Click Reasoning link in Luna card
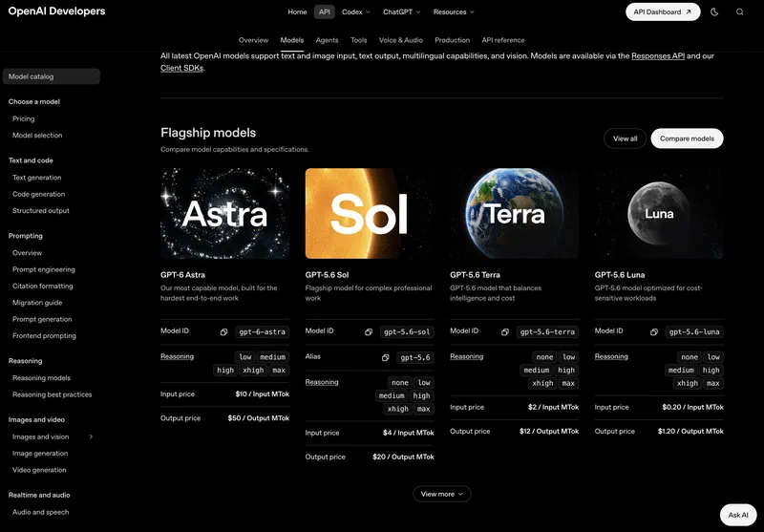Image resolution: width=764 pixels, height=532 pixels. coord(611,356)
